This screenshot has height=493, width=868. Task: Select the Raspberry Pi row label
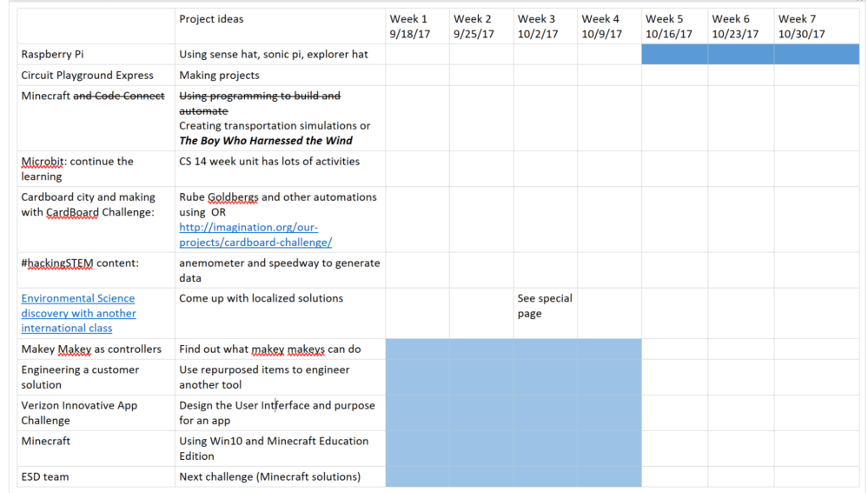pyautogui.click(x=53, y=54)
